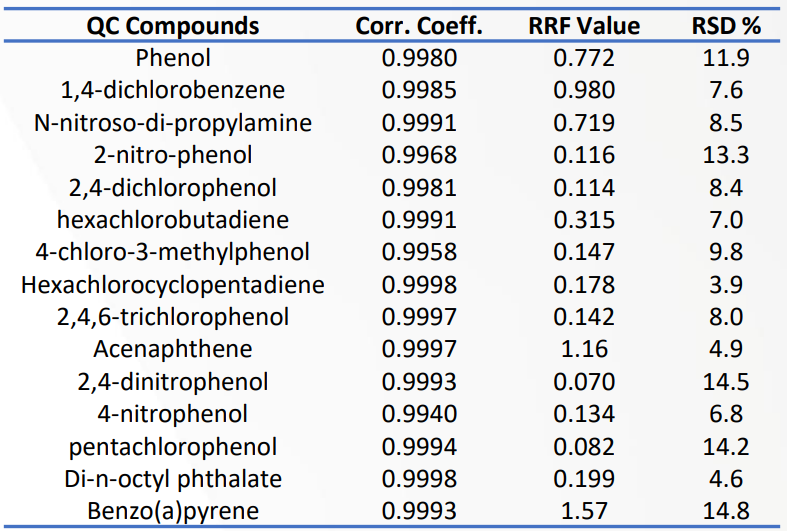Click the RRF Value column header
787x531 pixels.
coord(584,26)
